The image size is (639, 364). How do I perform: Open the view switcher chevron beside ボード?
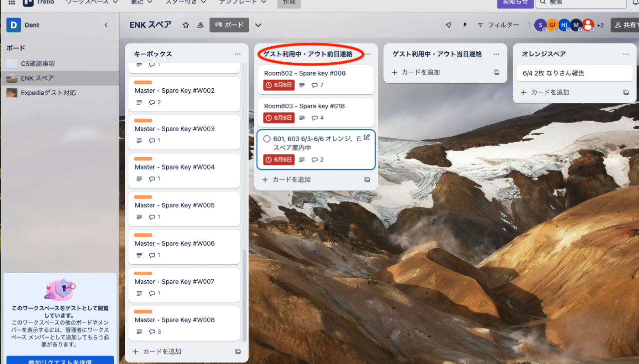point(258,25)
